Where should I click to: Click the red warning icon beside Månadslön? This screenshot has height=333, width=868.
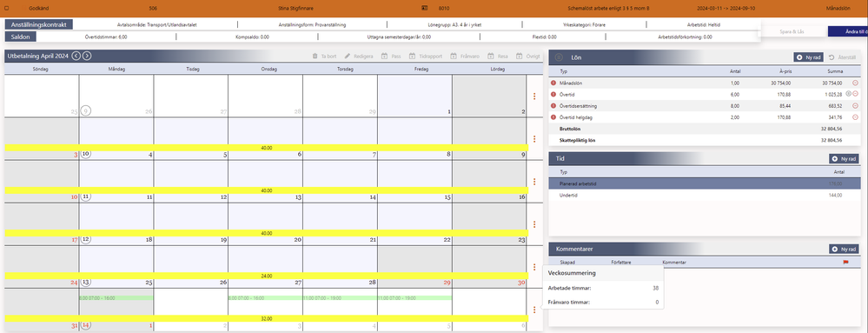pos(553,83)
